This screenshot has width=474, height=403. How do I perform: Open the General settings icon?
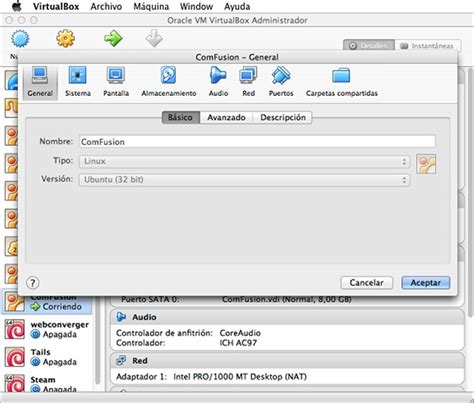[x=40, y=82]
